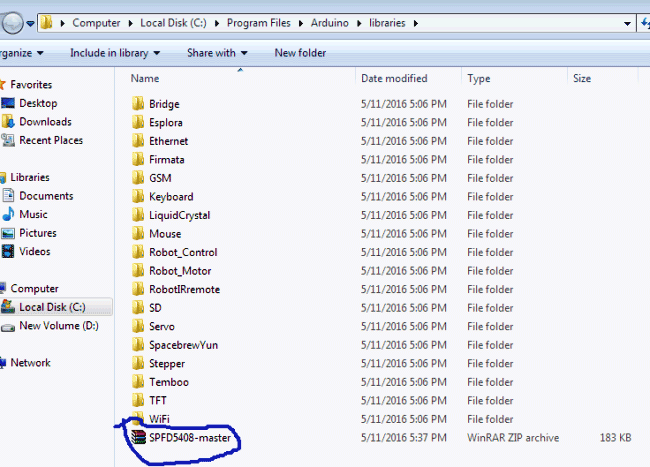
Task: Click the Local Disk (C:) drive icon
Action: coord(8,308)
